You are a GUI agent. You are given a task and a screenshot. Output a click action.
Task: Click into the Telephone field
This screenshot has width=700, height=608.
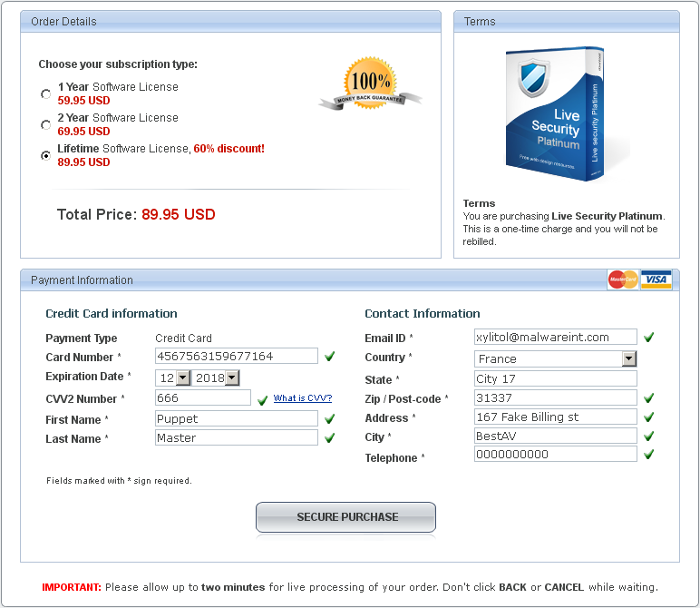point(556,455)
